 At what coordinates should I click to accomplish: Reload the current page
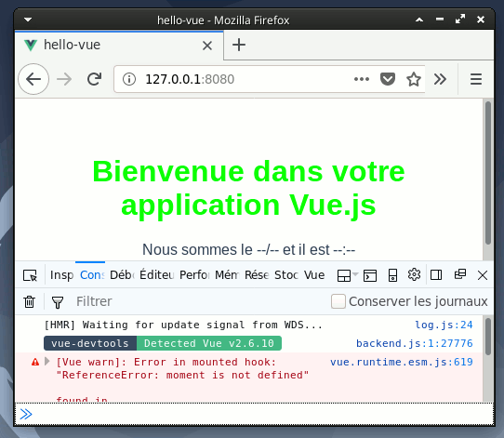(95, 79)
